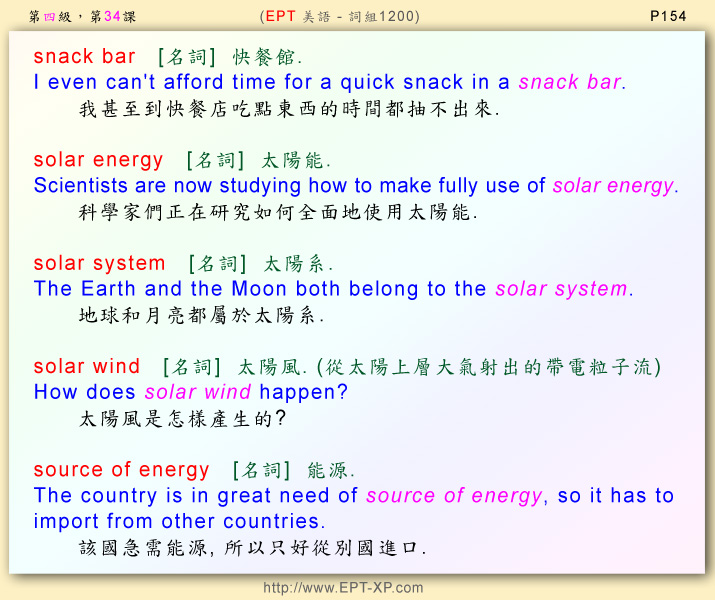This screenshot has width=715, height=600.
Task: Click the pink italic "solar wind" in question
Action: (x=198, y=392)
